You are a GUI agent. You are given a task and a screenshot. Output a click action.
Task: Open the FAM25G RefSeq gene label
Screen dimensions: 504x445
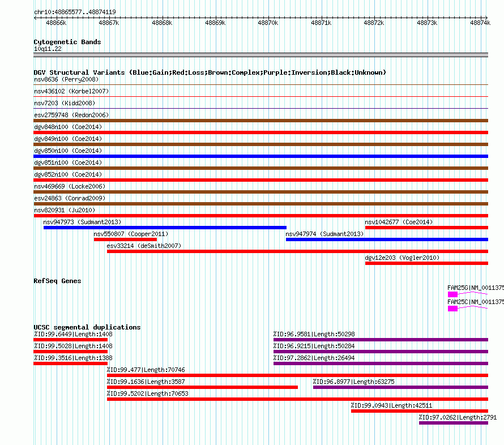(476, 288)
